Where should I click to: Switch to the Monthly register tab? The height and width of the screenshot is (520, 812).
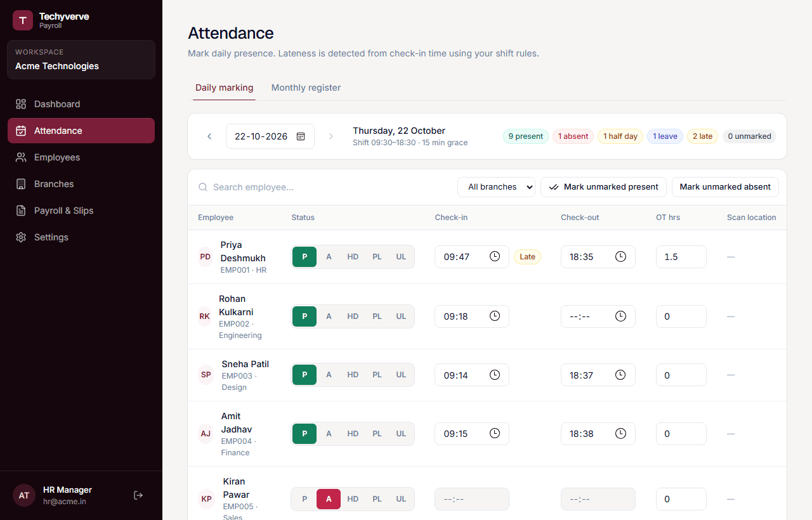[x=306, y=88]
